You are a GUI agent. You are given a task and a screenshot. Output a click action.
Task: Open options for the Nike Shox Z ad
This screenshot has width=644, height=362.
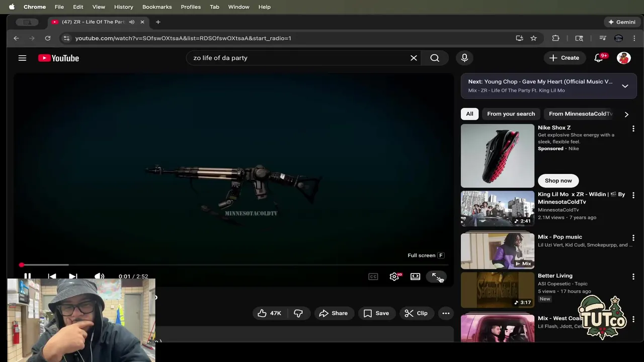click(633, 129)
